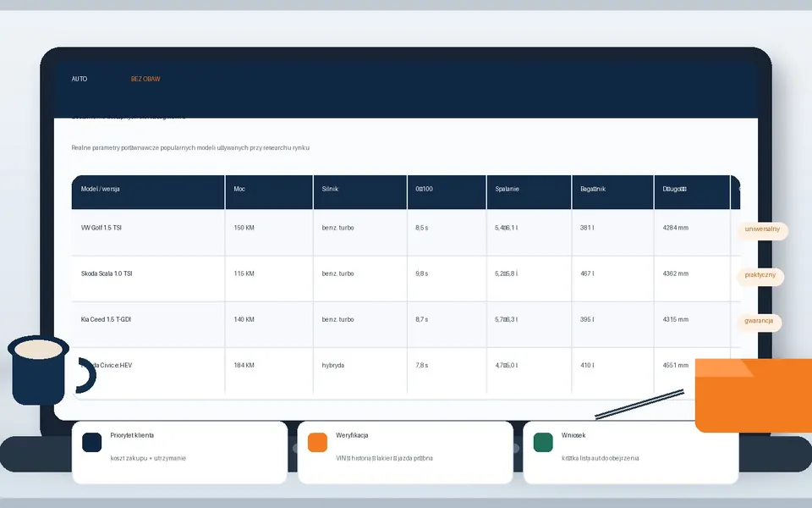Select the 'gwarancja' tag

tap(759, 322)
